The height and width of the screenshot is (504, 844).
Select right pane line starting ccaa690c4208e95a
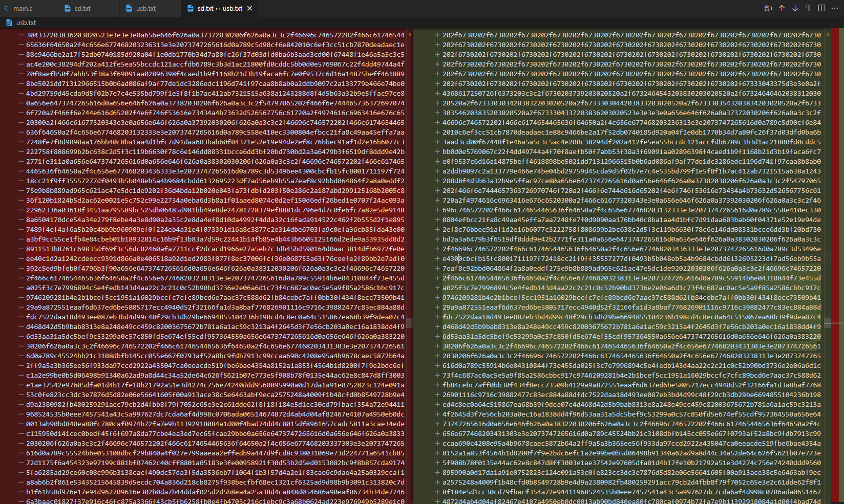(x=631, y=443)
